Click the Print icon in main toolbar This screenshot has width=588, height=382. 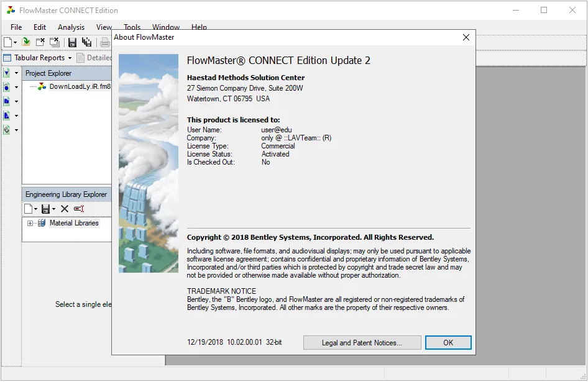(x=106, y=42)
